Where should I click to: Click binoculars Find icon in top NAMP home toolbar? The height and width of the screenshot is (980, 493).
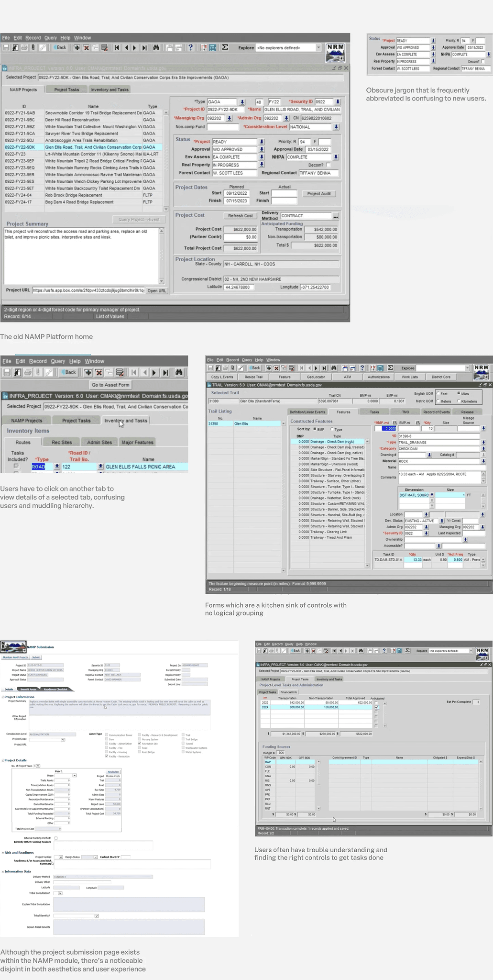point(156,47)
